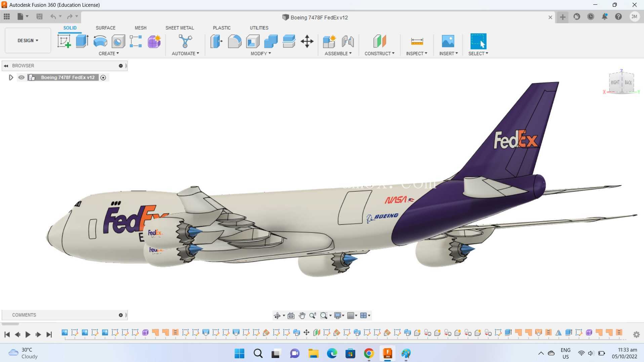Select the Move/Copy tool in ribbon

[307, 41]
